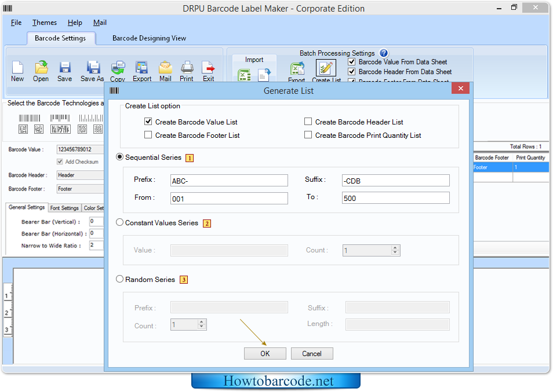
Task: Close the Generate List dialog window
Action: tap(460, 89)
